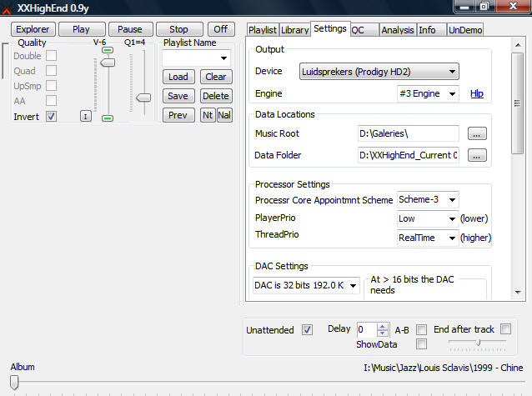Decrease Delay with the down spinner arrow
This screenshot has height=396, width=532.
(383, 333)
